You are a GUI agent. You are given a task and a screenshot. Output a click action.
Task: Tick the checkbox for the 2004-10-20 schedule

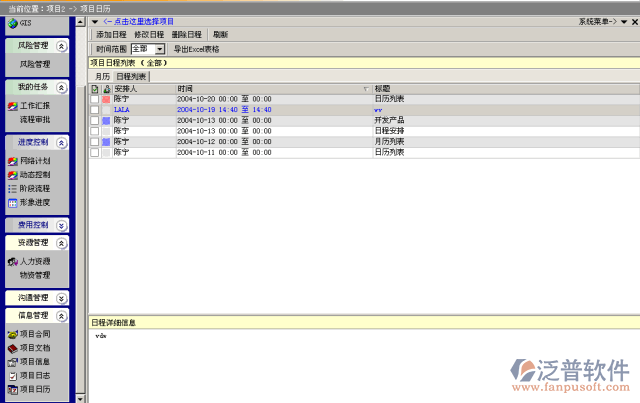95,99
